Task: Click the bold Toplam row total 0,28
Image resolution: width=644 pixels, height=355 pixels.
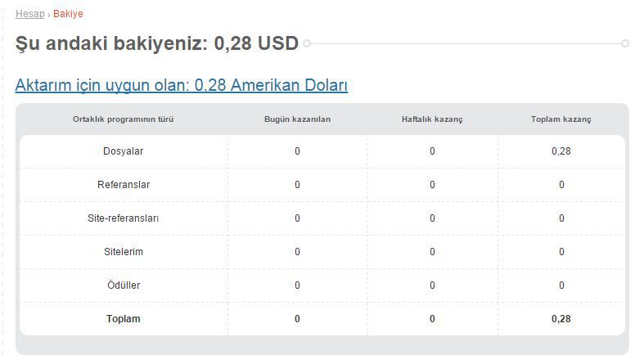Action: [x=561, y=319]
